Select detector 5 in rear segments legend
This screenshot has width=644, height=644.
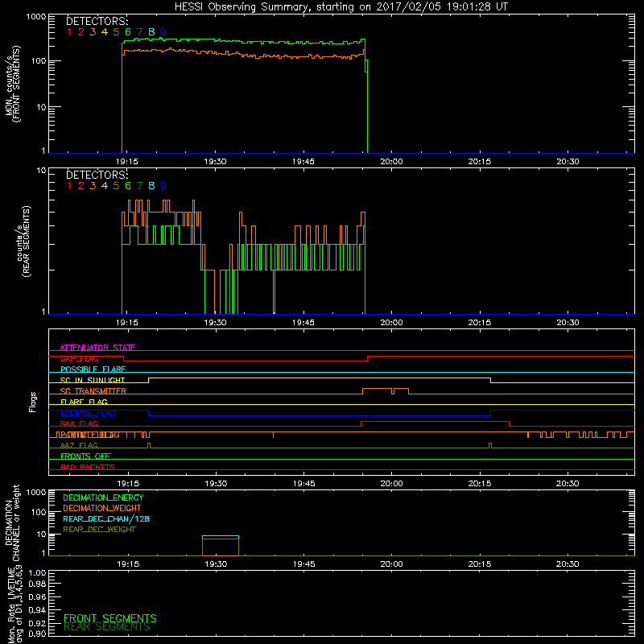116,186
